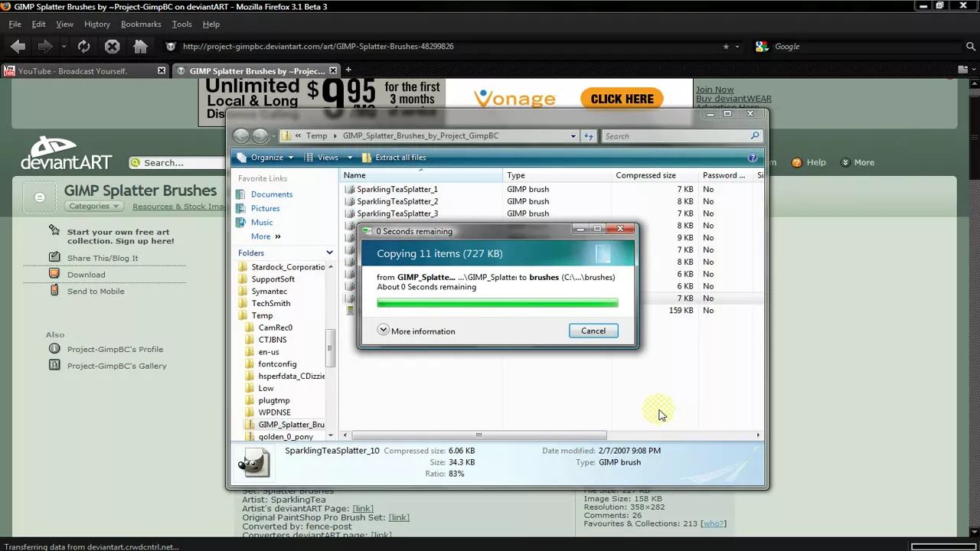Open Project-GimpBC's Profile link
980x551 pixels.
pyautogui.click(x=115, y=350)
